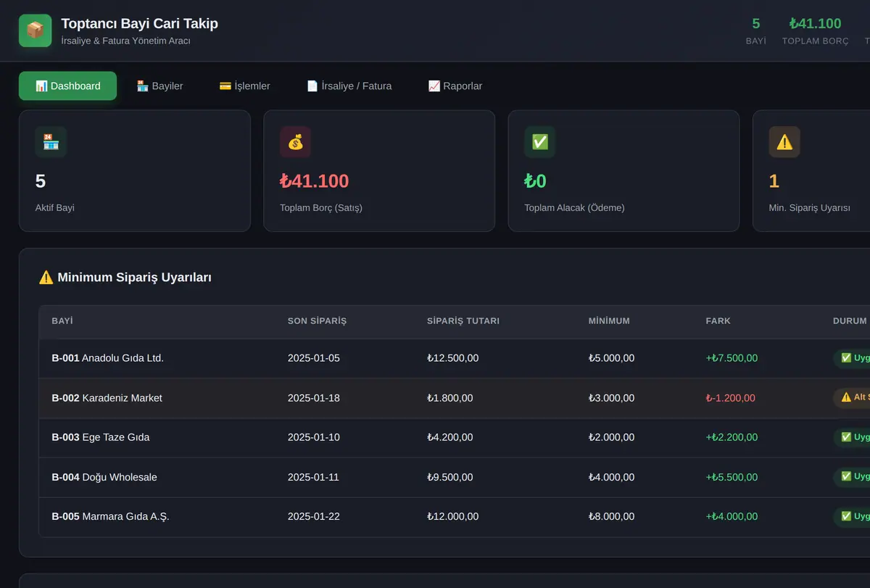Screen dimensions: 870x588
Task: Click the status badge in the Anadolu Gıda row
Action: (852, 357)
